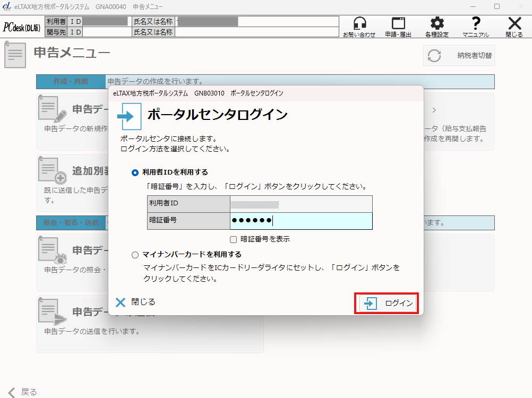
Task: Select マイナンバーカードを利用する radio button
Action: [x=135, y=255]
